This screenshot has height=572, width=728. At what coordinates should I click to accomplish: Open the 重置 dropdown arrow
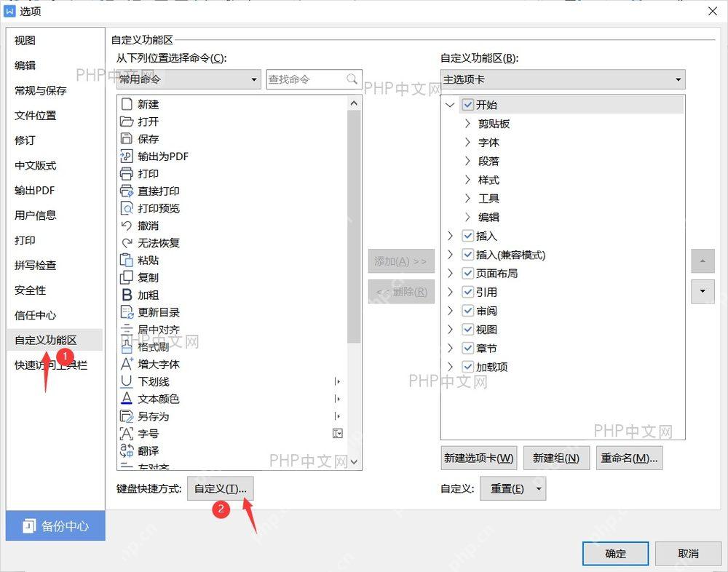click(x=539, y=488)
